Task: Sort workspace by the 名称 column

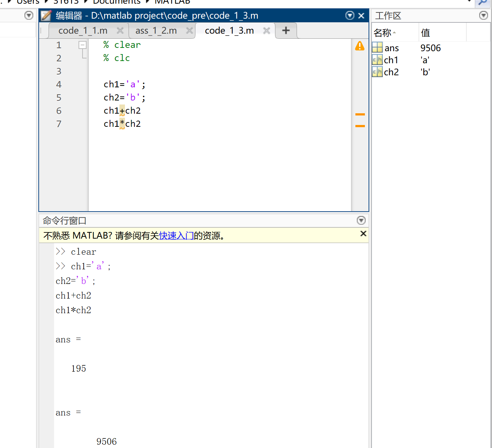Action: coord(395,33)
